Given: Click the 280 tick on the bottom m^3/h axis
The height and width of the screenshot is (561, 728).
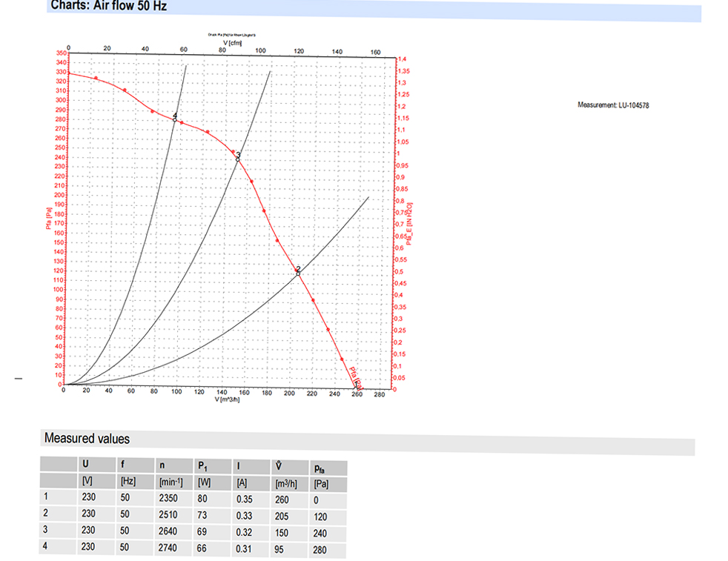Looking at the screenshot, I should [x=380, y=394].
